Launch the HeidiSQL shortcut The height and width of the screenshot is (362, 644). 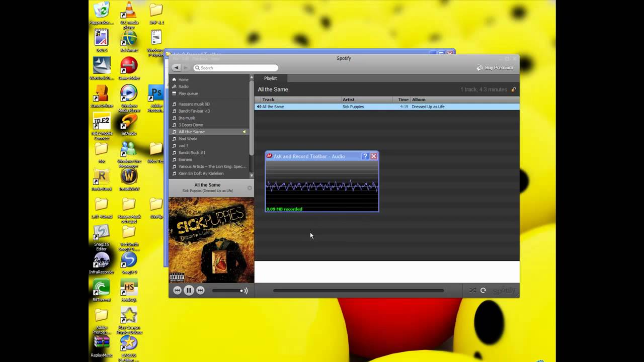point(129,290)
